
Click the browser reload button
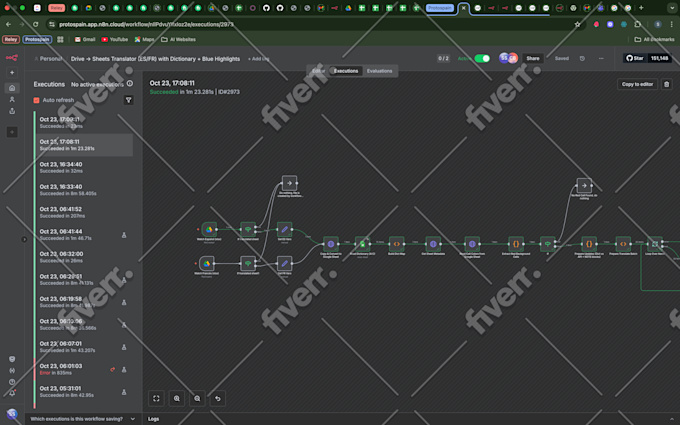(36, 24)
